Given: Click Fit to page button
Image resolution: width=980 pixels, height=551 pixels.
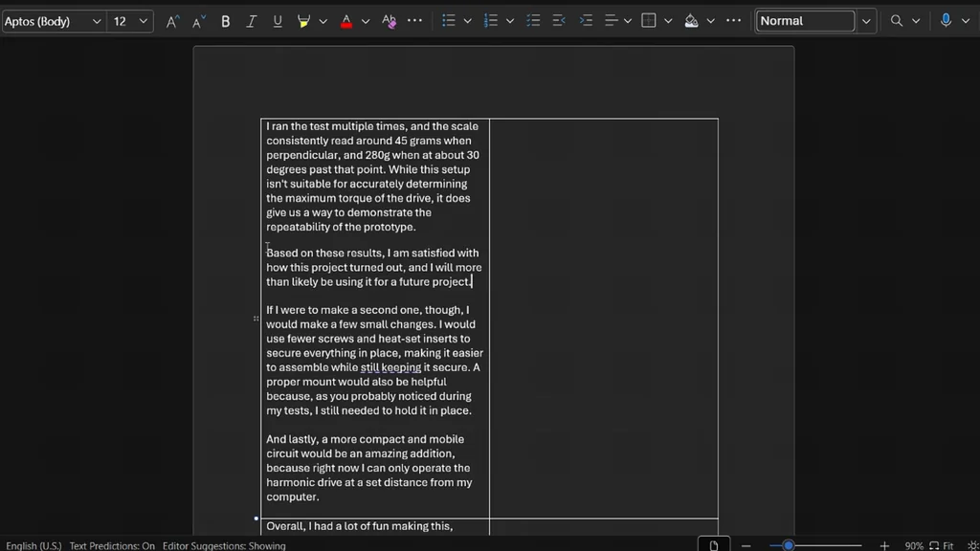Looking at the screenshot, I should tap(942, 545).
